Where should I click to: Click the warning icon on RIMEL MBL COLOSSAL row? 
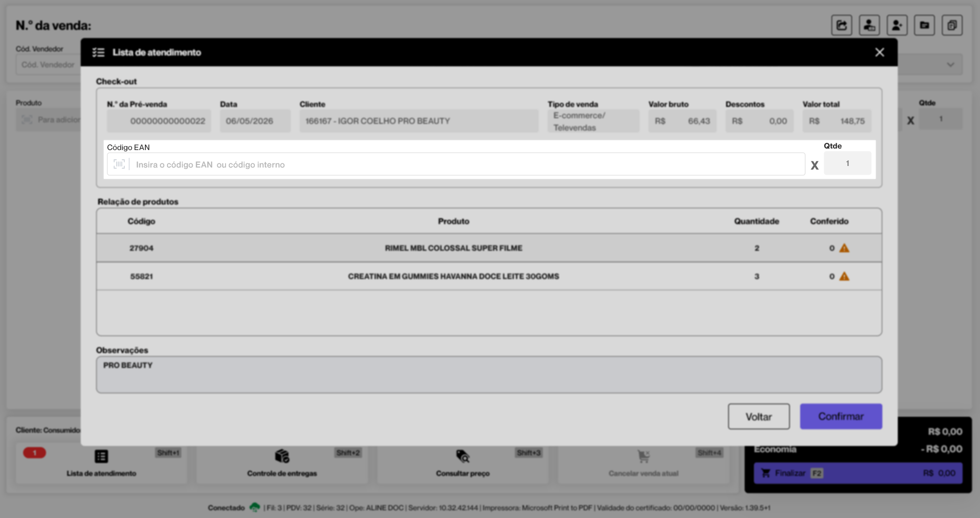click(x=844, y=248)
